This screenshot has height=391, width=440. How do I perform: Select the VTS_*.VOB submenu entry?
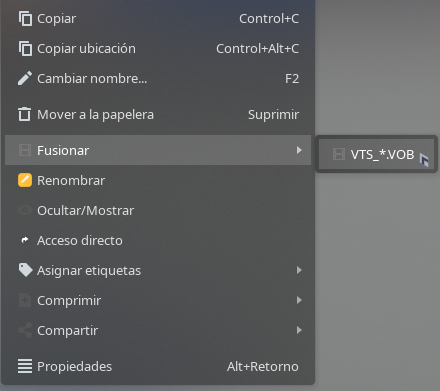(x=376, y=154)
